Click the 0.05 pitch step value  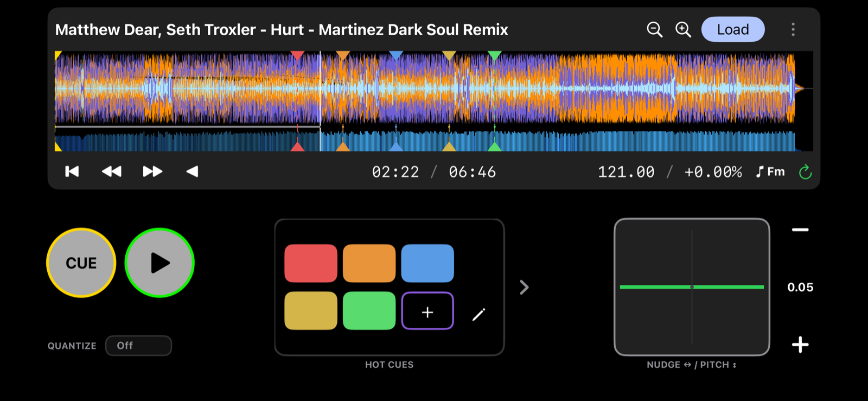tap(800, 287)
